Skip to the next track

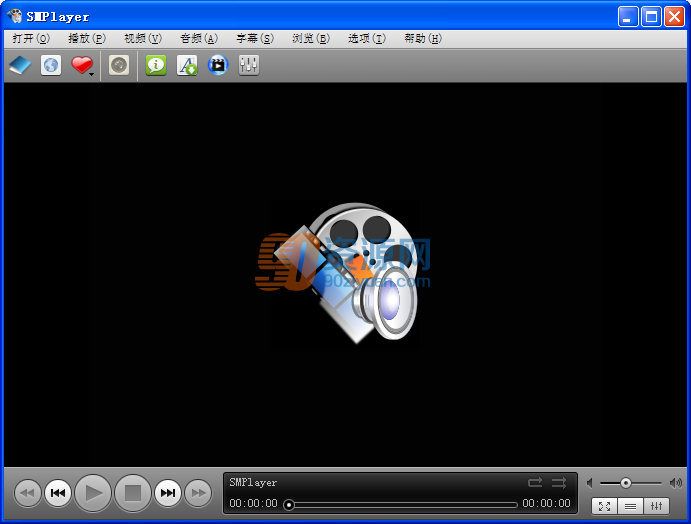168,493
